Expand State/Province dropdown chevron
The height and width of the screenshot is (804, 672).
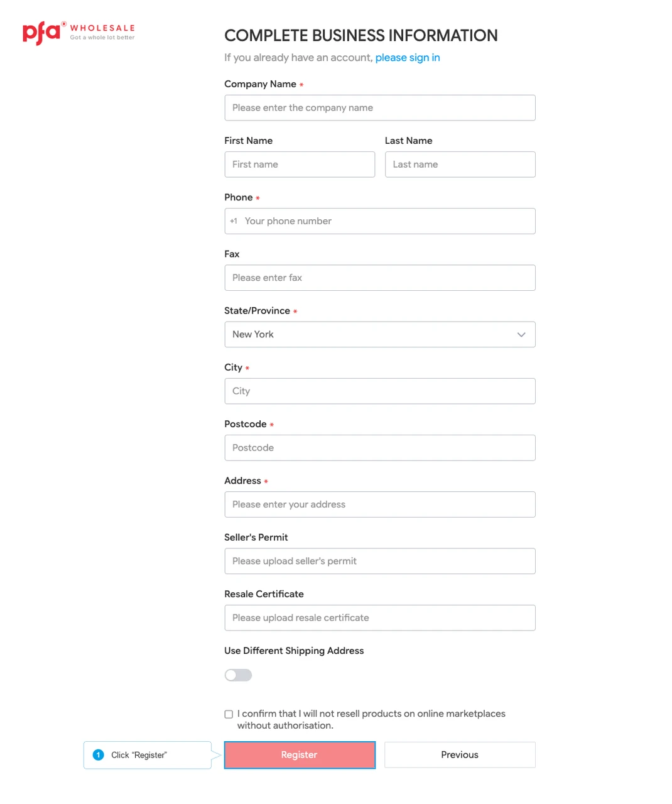click(x=521, y=335)
